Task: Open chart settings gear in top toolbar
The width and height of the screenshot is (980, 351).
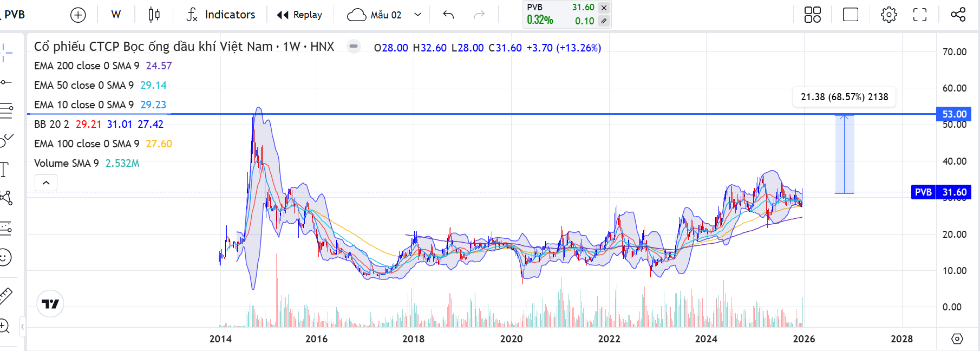Action: pos(888,15)
